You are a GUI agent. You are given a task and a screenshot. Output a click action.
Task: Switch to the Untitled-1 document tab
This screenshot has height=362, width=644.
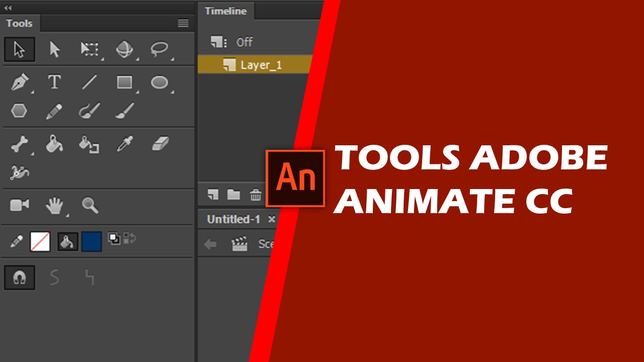click(233, 219)
